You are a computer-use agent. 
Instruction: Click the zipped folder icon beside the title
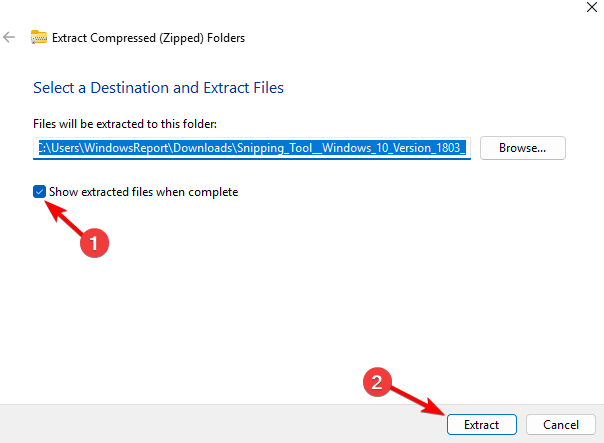[x=39, y=38]
